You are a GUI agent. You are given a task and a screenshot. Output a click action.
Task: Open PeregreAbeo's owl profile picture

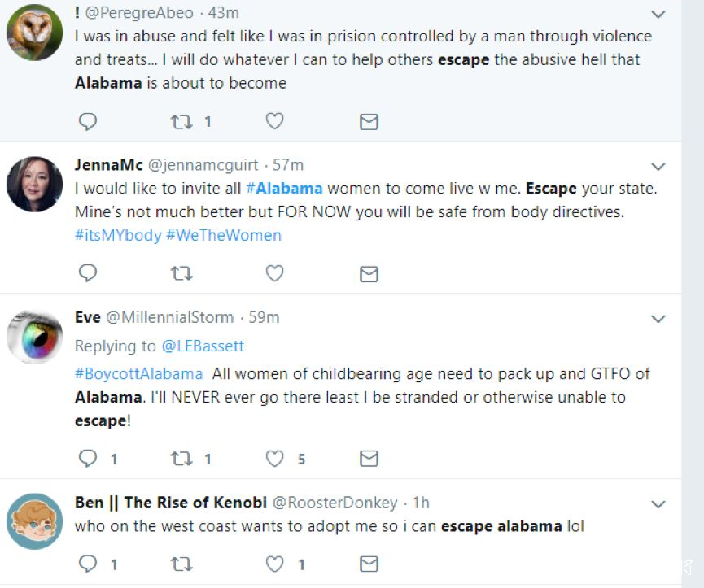[34, 33]
